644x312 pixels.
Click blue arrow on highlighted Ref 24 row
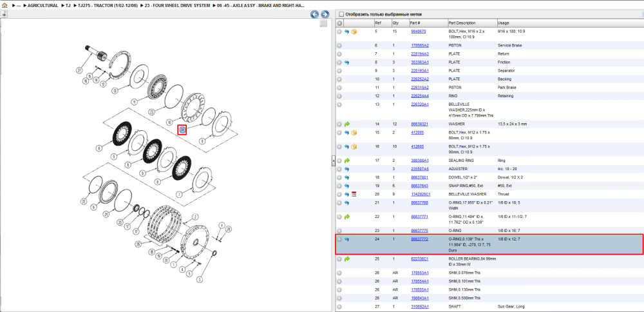point(346,239)
